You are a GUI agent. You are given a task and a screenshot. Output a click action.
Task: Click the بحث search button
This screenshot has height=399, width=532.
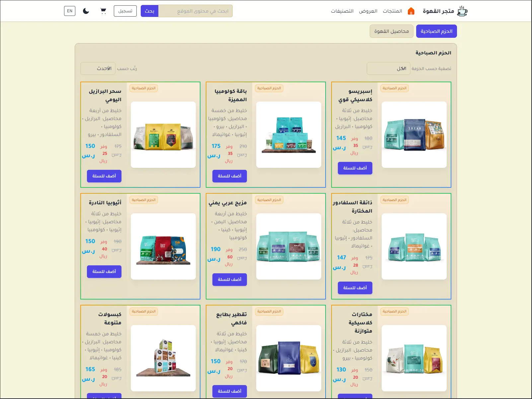tap(149, 11)
